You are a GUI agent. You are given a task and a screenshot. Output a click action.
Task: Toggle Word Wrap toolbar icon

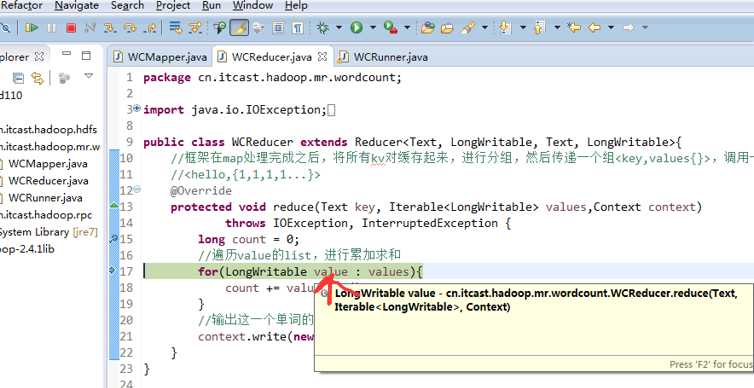pyautogui.click(x=259, y=28)
